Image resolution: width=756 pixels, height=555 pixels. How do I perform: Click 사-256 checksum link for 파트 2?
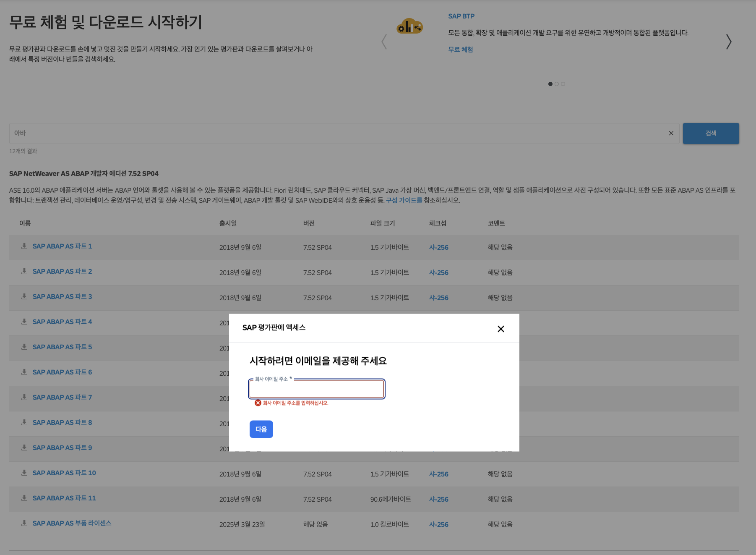click(x=439, y=272)
